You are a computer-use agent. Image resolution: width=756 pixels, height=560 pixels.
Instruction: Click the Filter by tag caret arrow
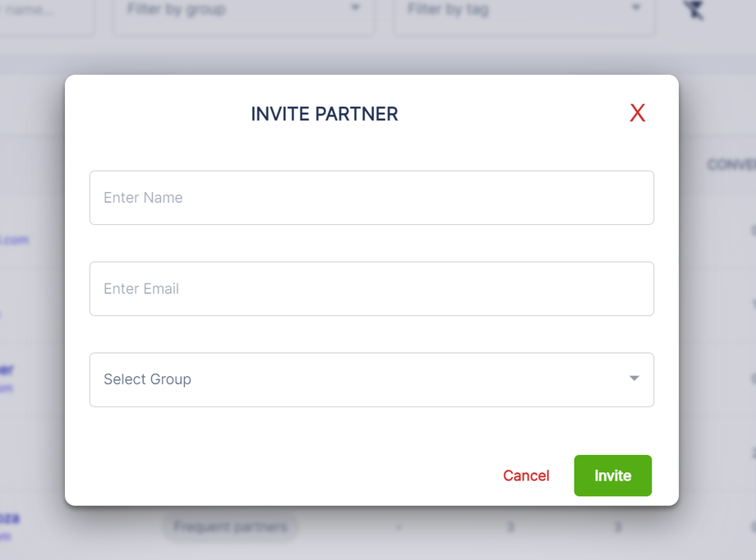point(635,8)
